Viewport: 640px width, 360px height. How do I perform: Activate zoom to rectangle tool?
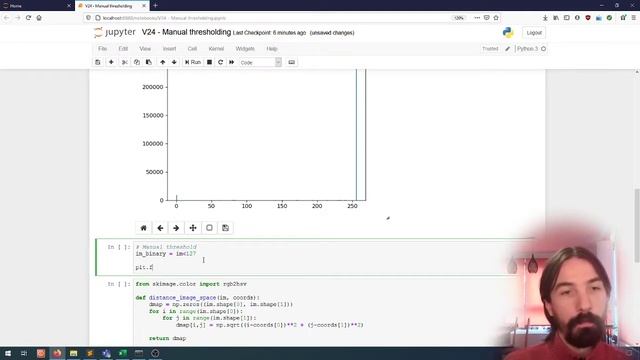click(x=209, y=228)
